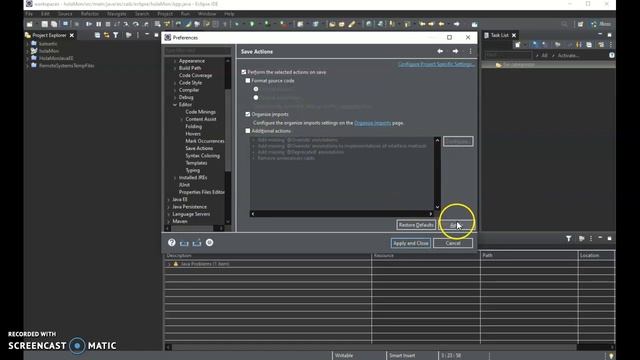
Task: Go forward in Preferences page history
Action: coord(455,51)
